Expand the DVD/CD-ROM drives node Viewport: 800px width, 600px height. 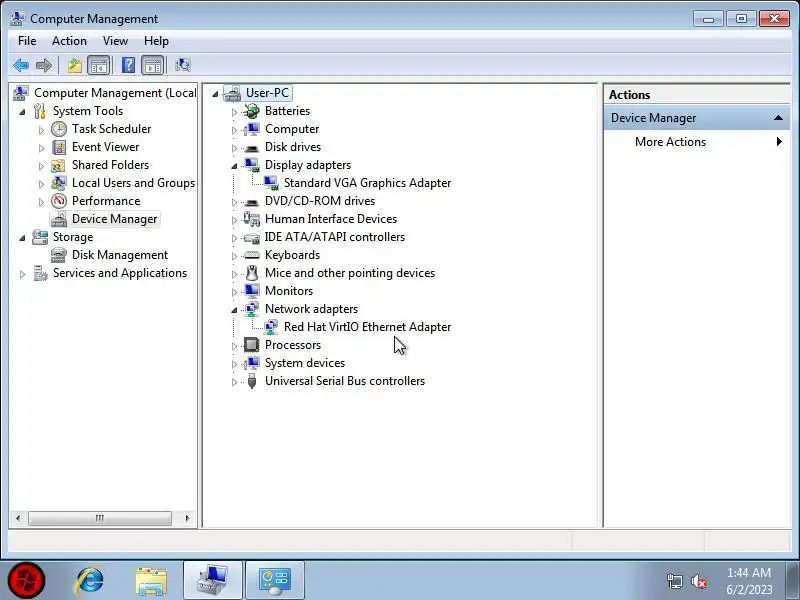[234, 202]
